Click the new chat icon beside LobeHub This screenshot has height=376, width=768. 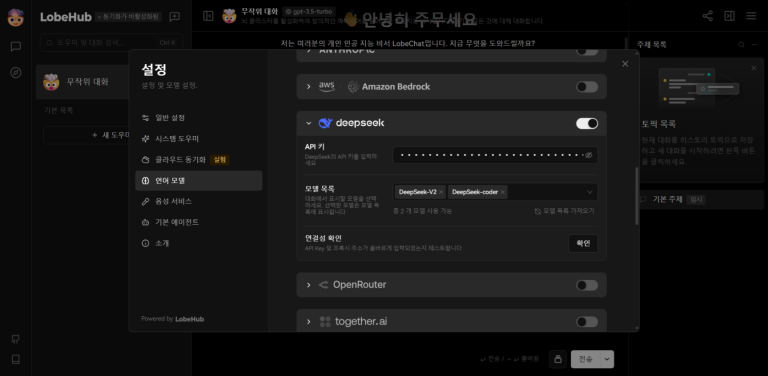pos(174,17)
